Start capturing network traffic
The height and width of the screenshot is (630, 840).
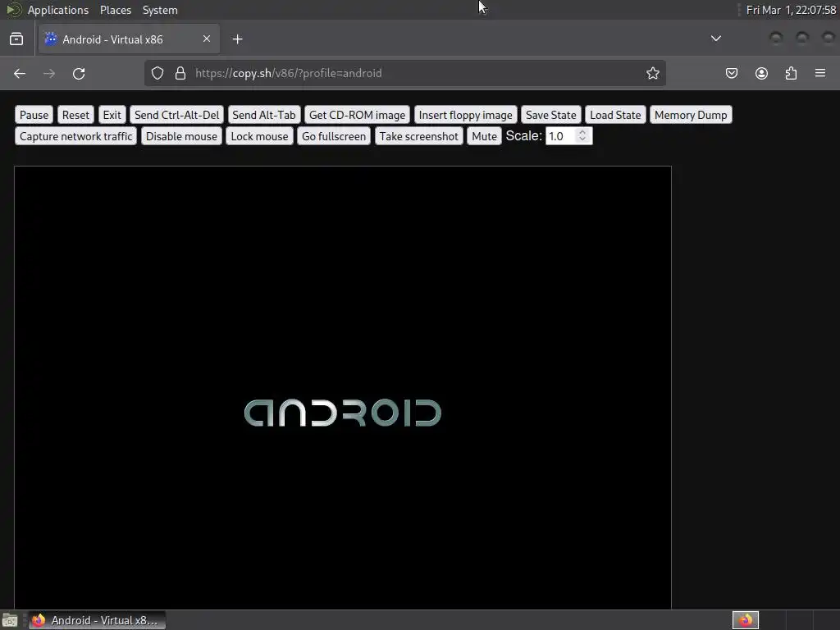click(x=76, y=136)
